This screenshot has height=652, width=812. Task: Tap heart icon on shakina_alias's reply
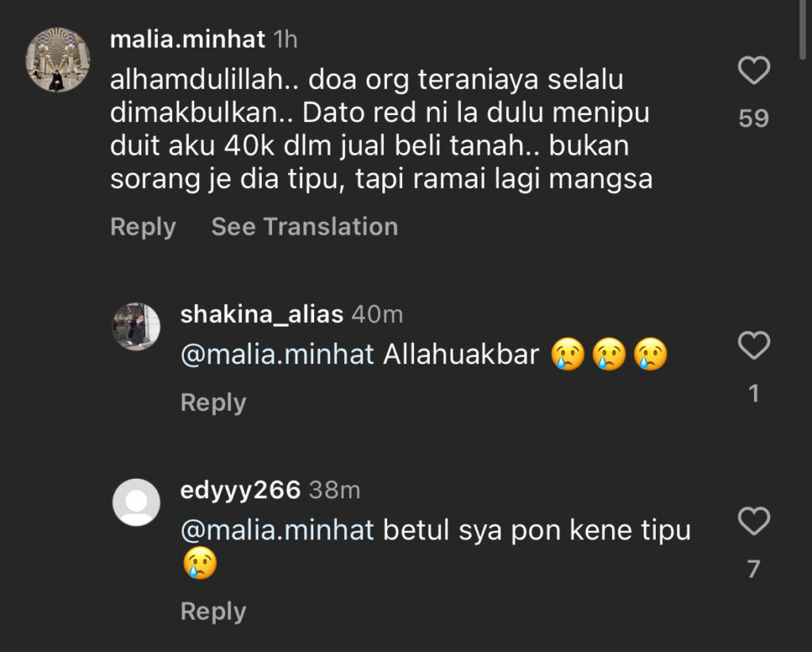pos(753,345)
